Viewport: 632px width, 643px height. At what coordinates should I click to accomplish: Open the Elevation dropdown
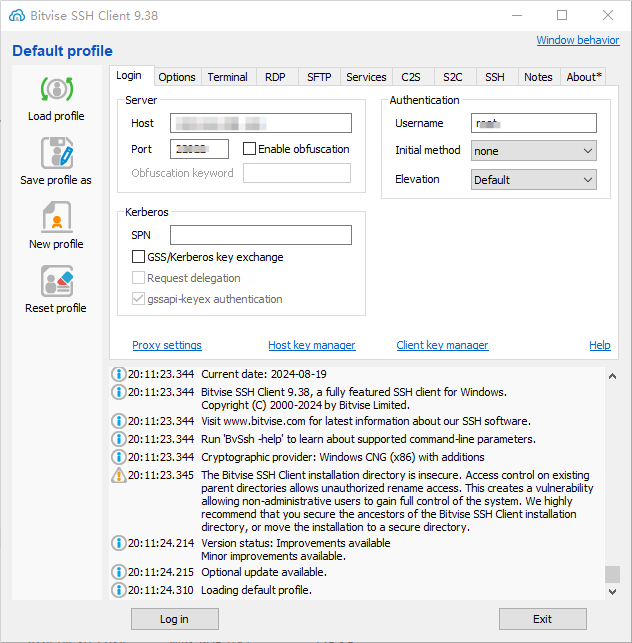534,180
